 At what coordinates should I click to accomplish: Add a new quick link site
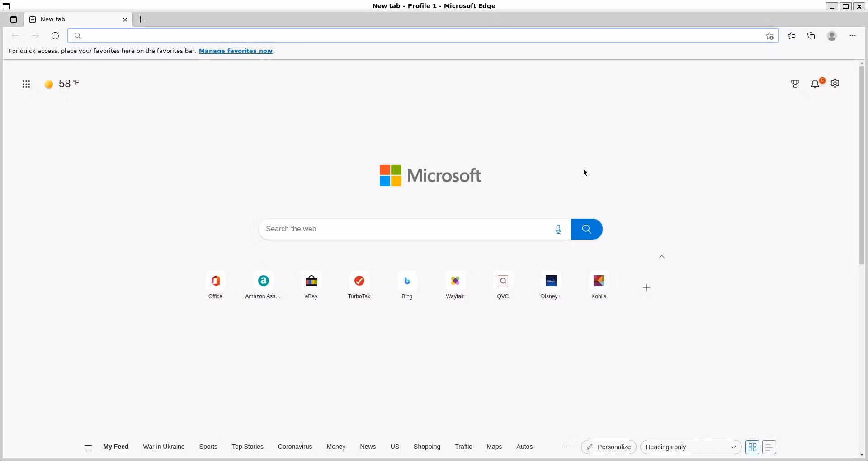click(x=646, y=287)
